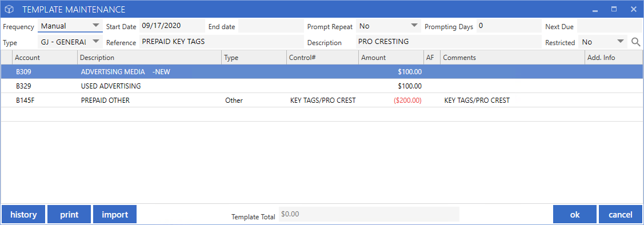Viewport: 644px width, 225px height.
Task: Click the Control# column header
Action: point(322,58)
